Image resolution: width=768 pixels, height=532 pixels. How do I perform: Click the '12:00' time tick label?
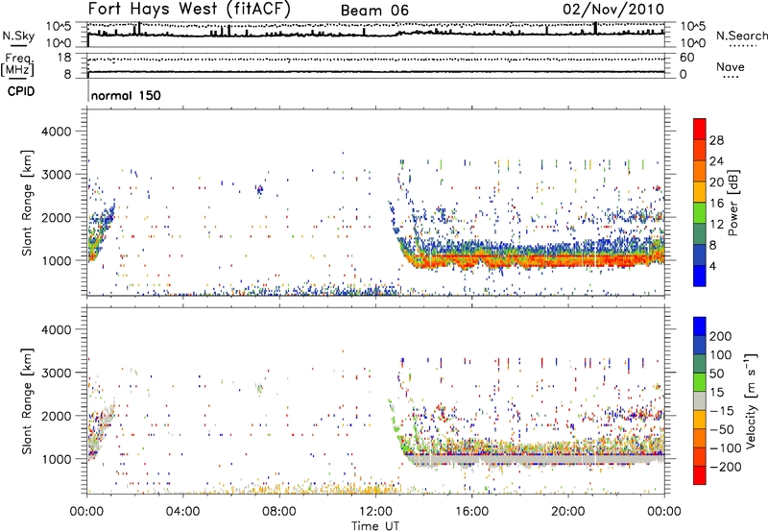coord(375,512)
